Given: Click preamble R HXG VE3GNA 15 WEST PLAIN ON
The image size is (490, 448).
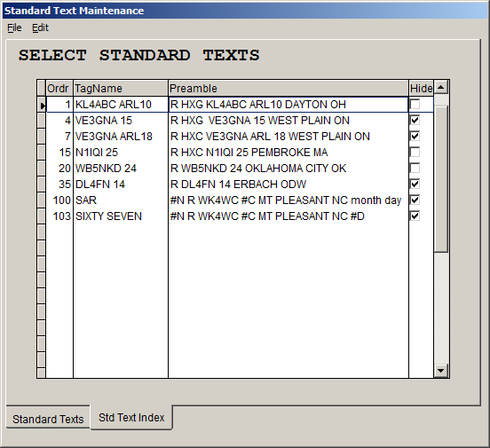Looking at the screenshot, I should (x=288, y=121).
